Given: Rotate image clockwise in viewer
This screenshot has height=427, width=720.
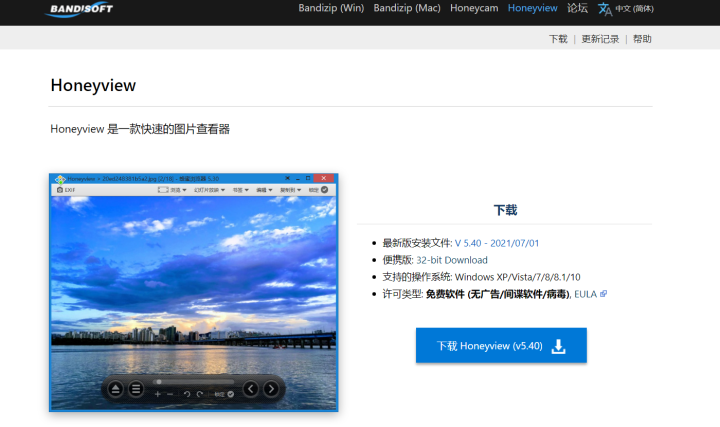Looking at the screenshot, I should click(x=200, y=394).
